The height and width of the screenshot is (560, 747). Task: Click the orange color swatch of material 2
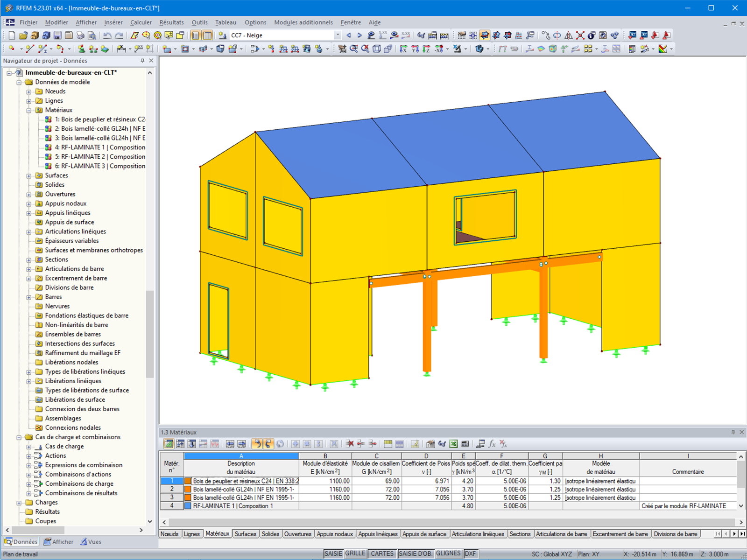click(188, 490)
